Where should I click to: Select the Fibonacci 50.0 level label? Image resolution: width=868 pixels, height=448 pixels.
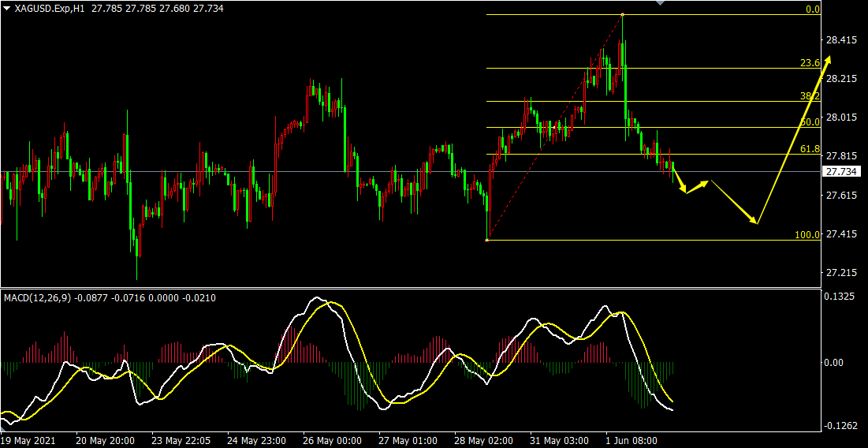[810, 122]
